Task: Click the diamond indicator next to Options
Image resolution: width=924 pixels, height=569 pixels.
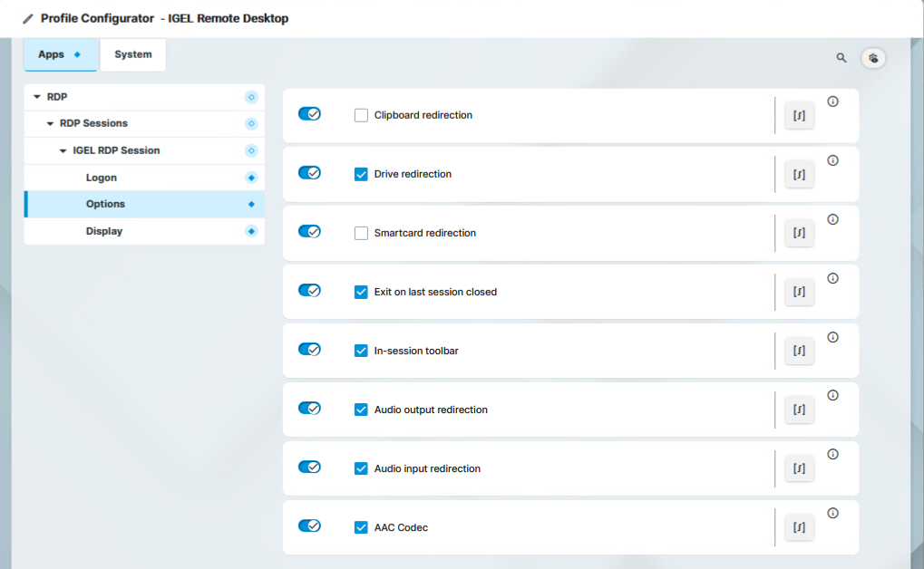Action: 251,204
